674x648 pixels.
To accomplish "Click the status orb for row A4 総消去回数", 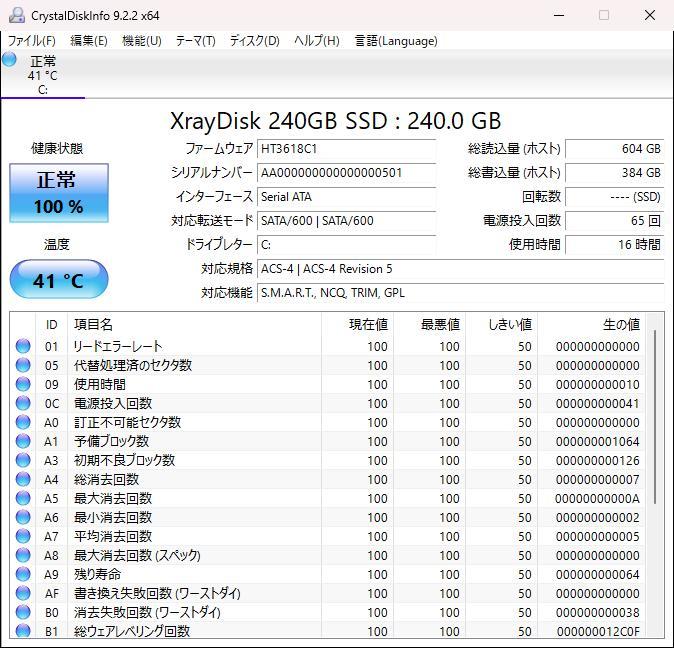I will click(23, 479).
